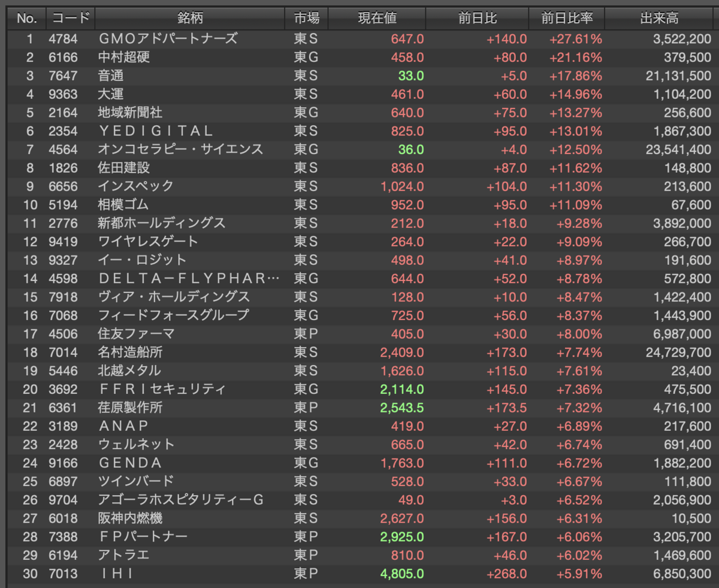Click current price 647.0
719x588 pixels.
[407, 39]
